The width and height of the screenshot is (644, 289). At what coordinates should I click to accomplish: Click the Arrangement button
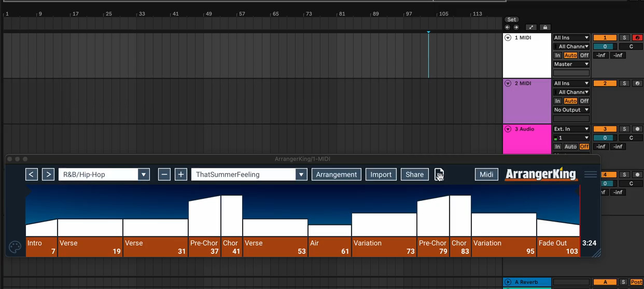coord(336,175)
